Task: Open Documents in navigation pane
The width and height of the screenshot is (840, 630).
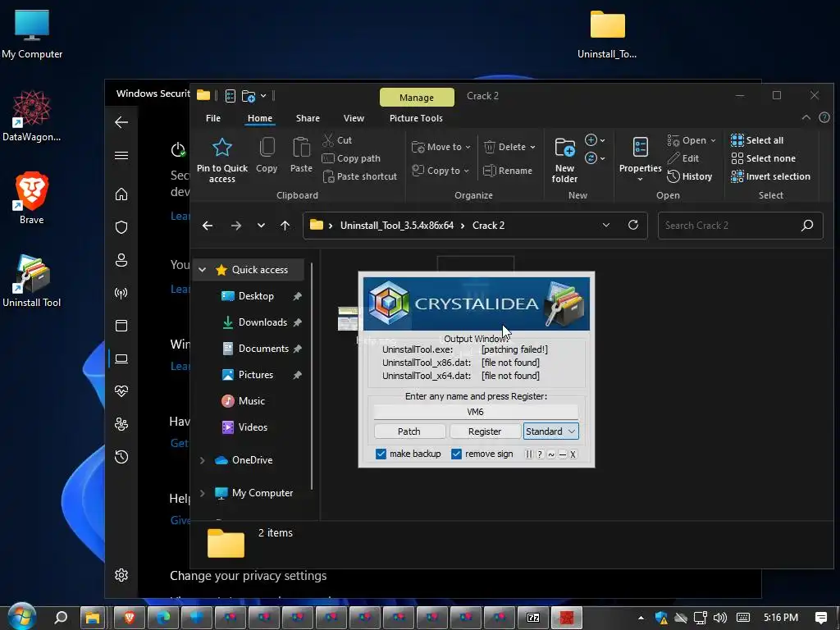Action: tap(263, 348)
